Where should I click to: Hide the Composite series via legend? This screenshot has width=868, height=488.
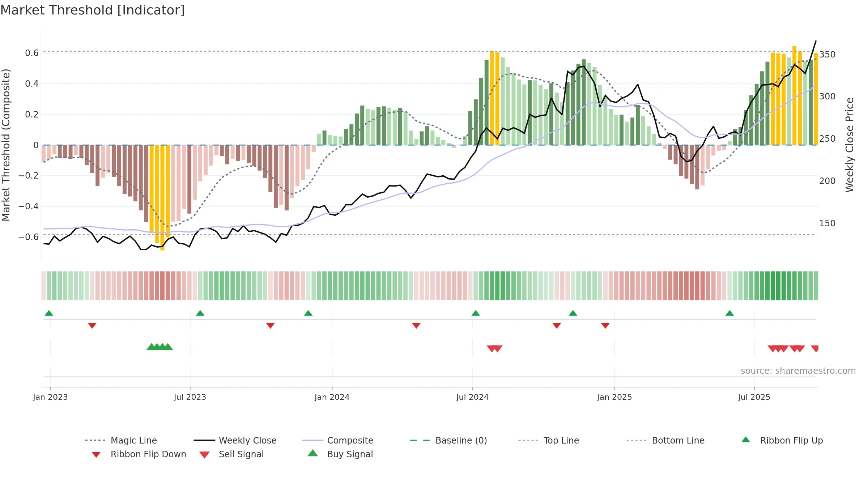337,440
